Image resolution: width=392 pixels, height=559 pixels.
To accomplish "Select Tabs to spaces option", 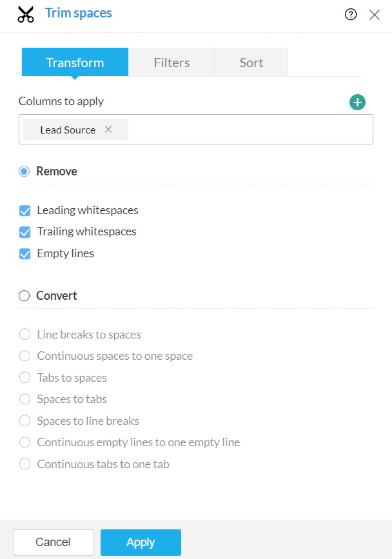I will pos(25,378).
